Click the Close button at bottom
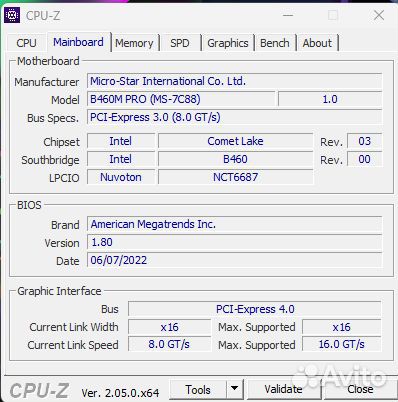 tap(360, 389)
